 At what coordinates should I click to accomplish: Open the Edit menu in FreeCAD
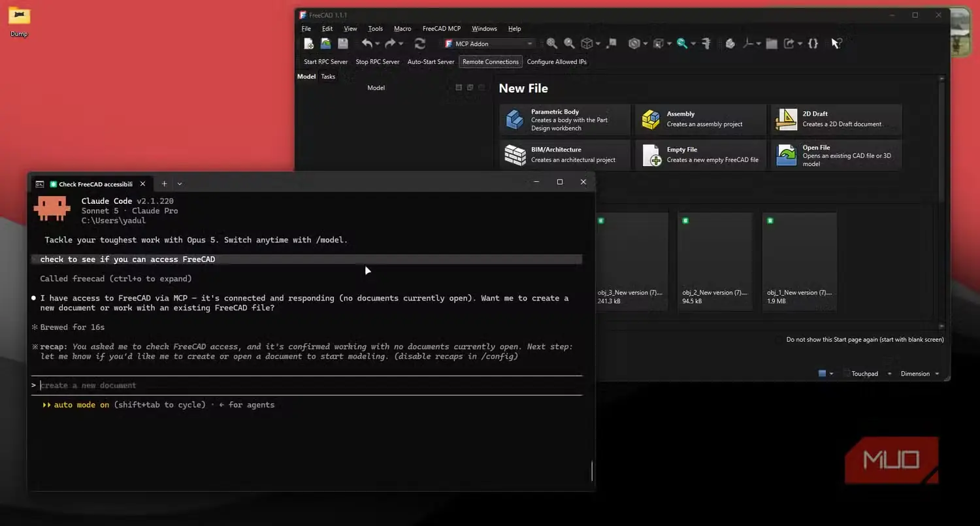tap(327, 29)
